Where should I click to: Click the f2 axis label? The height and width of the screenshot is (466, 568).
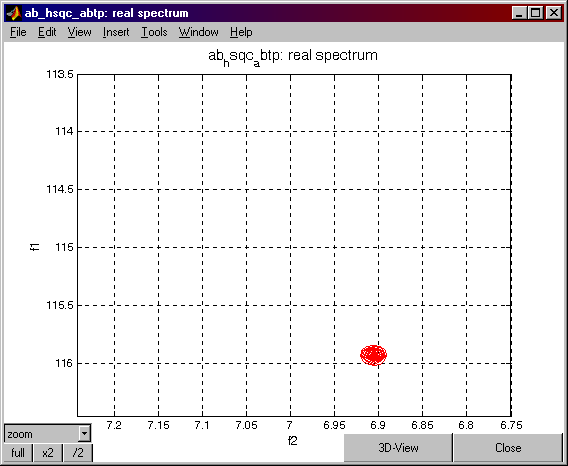pos(293,441)
